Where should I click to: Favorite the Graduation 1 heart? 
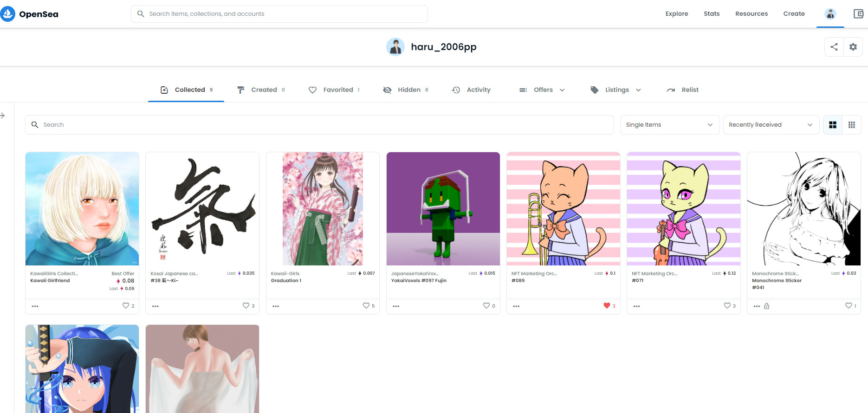(366, 306)
